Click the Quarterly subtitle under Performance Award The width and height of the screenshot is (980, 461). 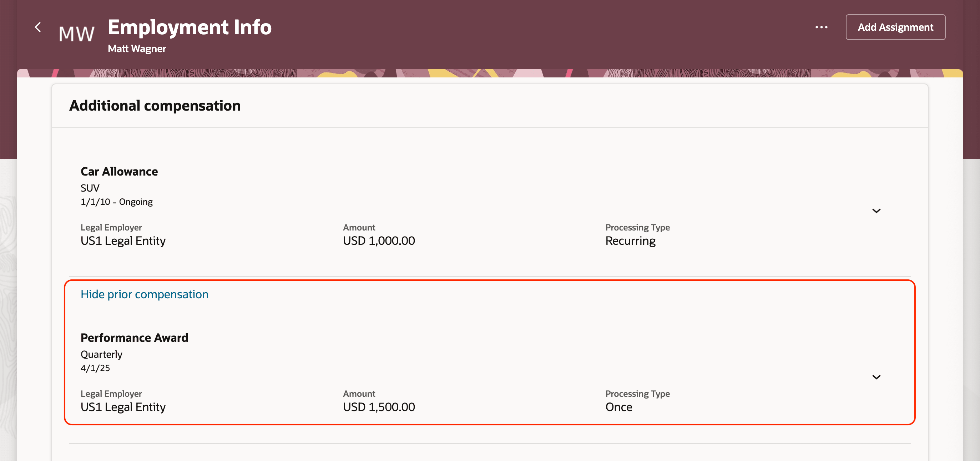click(x=101, y=354)
